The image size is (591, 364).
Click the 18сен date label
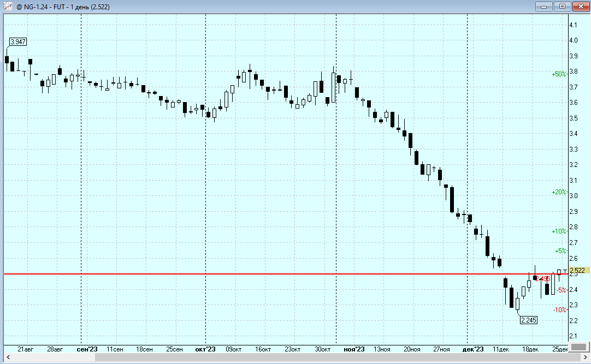144,349
